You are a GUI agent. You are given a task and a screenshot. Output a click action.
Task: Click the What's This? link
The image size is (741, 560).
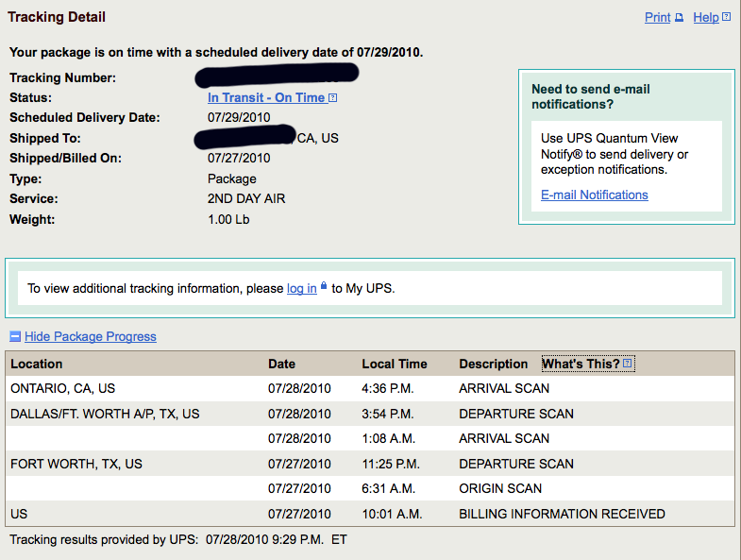coord(581,364)
